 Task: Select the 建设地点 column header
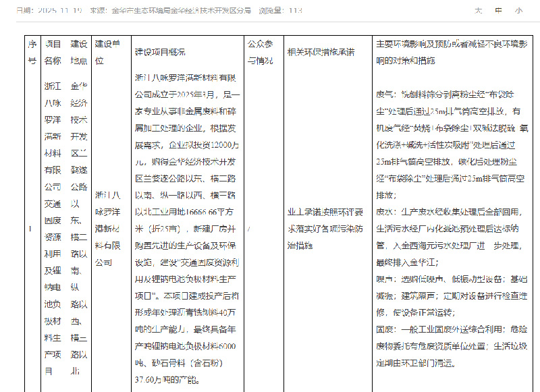click(x=79, y=51)
